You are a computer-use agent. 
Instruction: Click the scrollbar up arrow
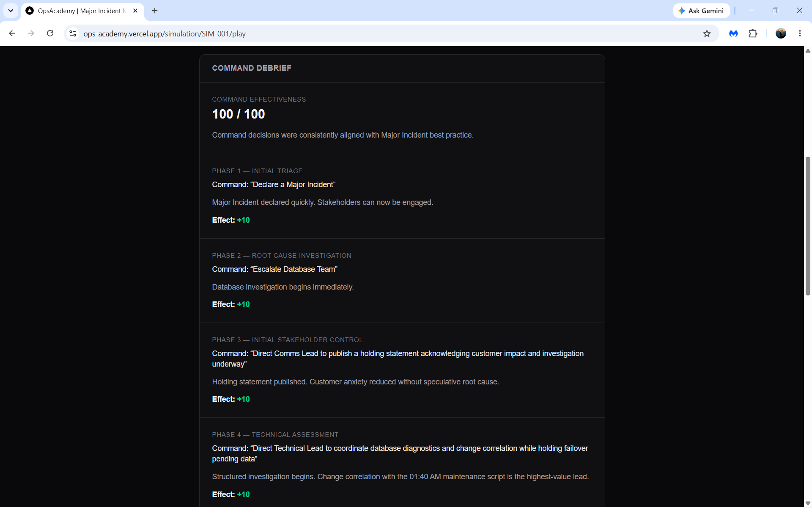pos(808,51)
